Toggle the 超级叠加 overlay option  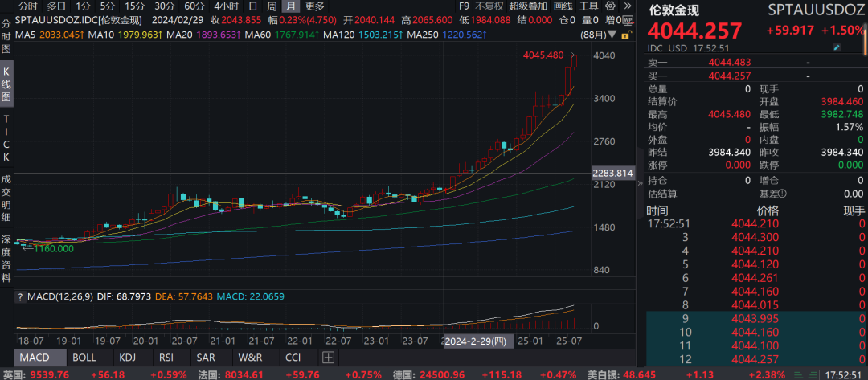point(526,6)
